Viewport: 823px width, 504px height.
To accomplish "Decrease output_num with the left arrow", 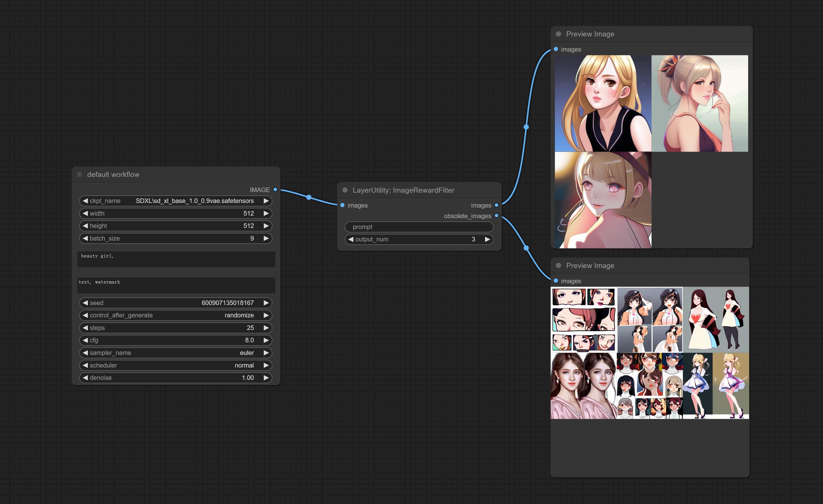I will tap(351, 239).
